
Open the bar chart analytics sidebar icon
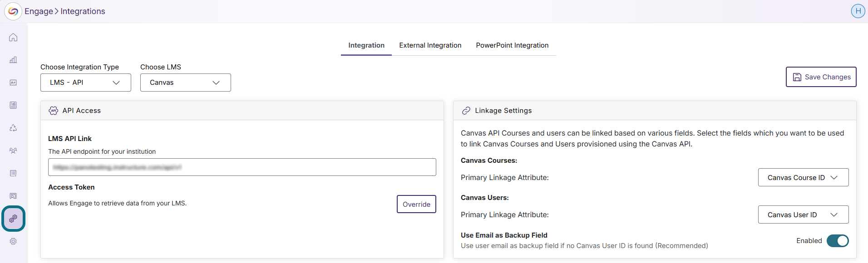(13, 60)
